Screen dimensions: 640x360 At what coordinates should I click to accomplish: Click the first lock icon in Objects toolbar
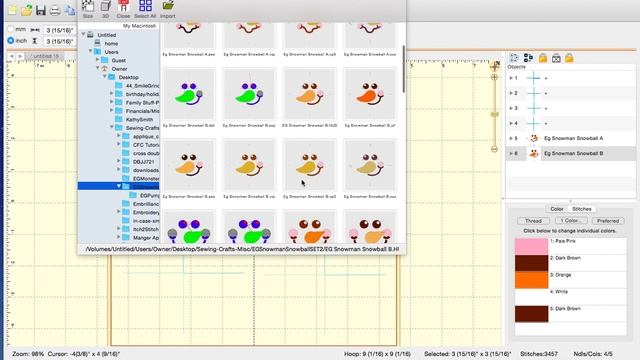click(x=543, y=58)
